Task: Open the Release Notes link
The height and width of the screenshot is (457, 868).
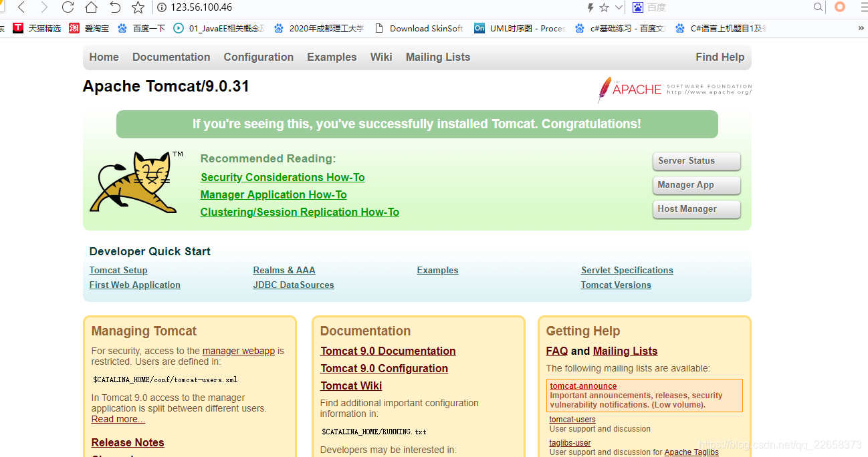Action: [128, 442]
